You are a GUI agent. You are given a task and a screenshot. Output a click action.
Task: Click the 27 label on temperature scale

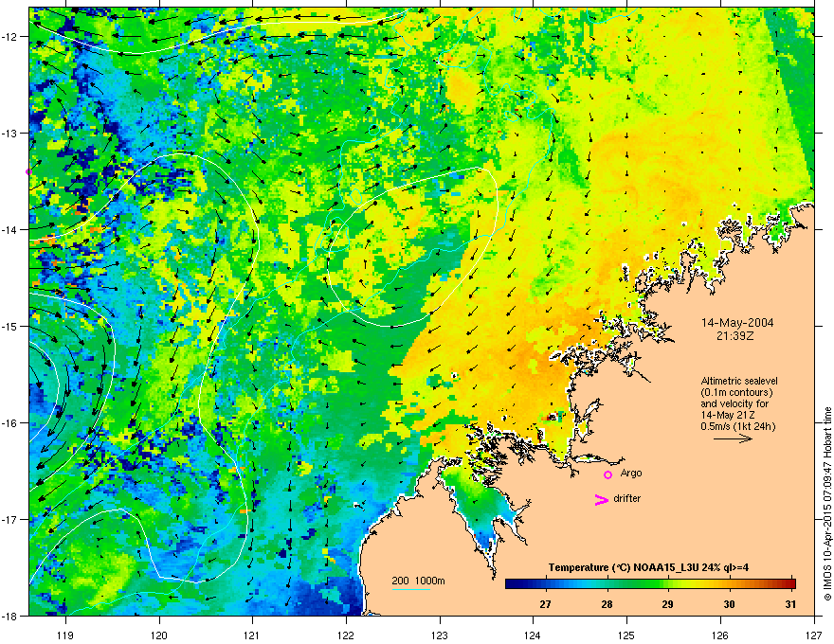tap(545, 604)
